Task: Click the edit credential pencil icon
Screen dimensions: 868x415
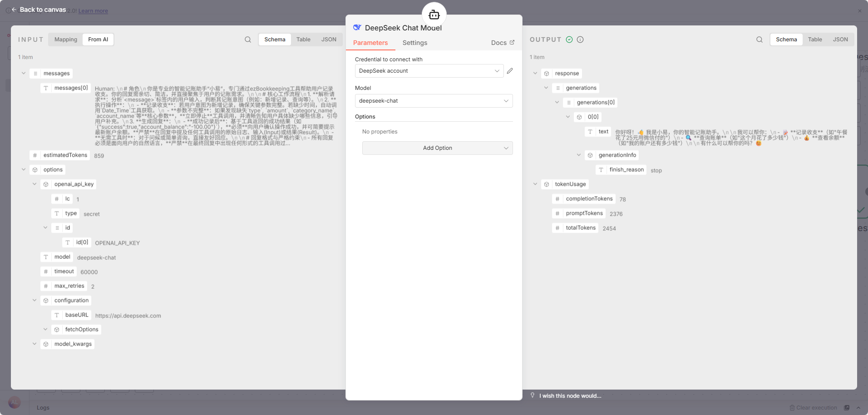Action: click(510, 71)
